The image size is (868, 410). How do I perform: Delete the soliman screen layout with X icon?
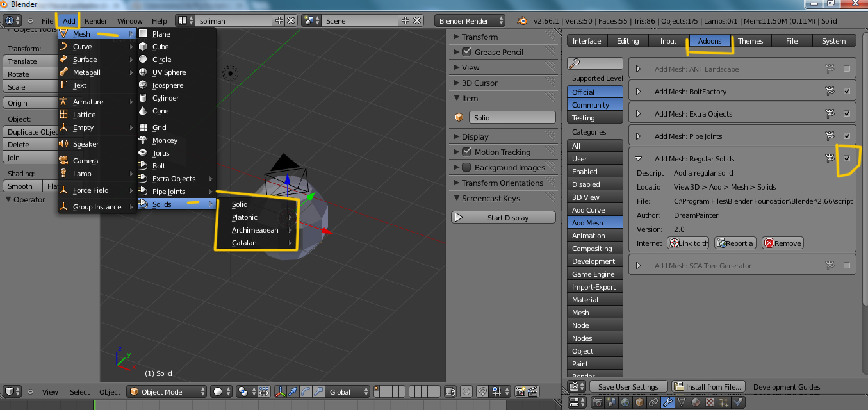pos(291,21)
